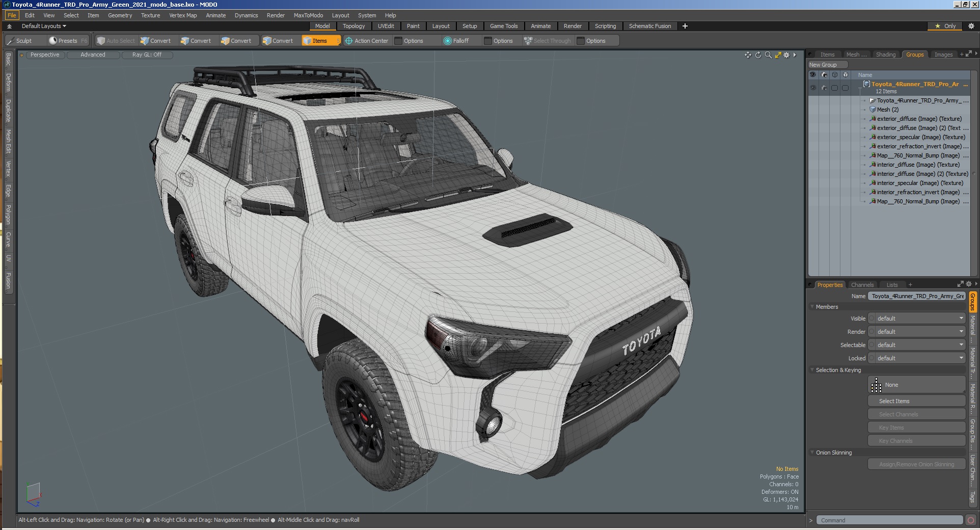
Task: Toggle visibility eye of Toyota group
Action: click(x=813, y=88)
